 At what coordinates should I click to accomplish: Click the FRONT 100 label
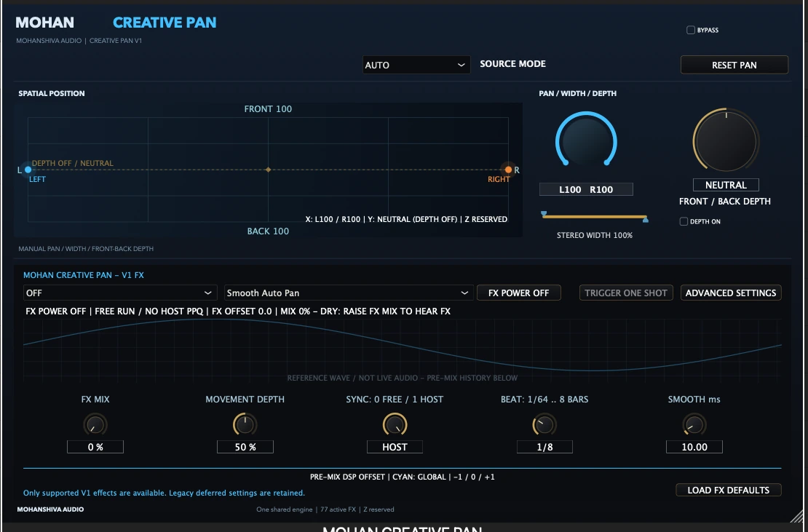coord(268,108)
